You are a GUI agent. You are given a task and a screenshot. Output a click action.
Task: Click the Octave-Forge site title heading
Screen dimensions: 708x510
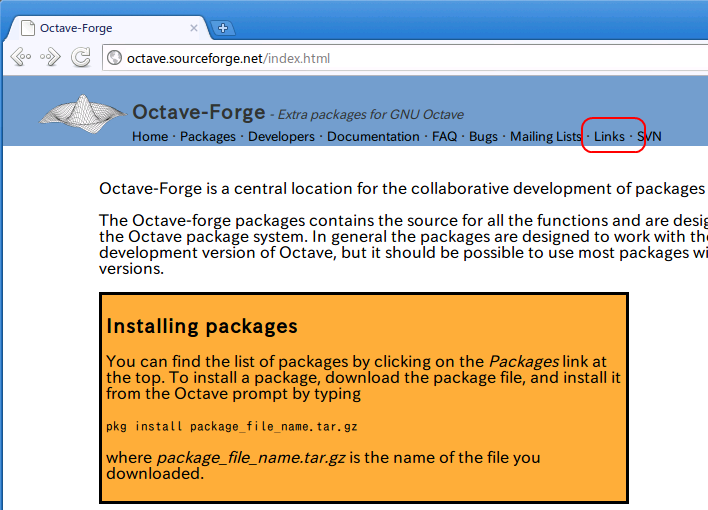click(199, 112)
